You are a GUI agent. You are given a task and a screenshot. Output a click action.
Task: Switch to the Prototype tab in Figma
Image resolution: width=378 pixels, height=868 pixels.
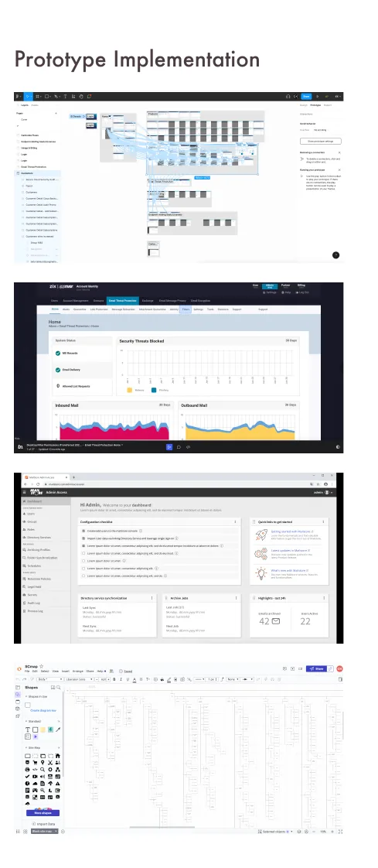pyautogui.click(x=315, y=105)
